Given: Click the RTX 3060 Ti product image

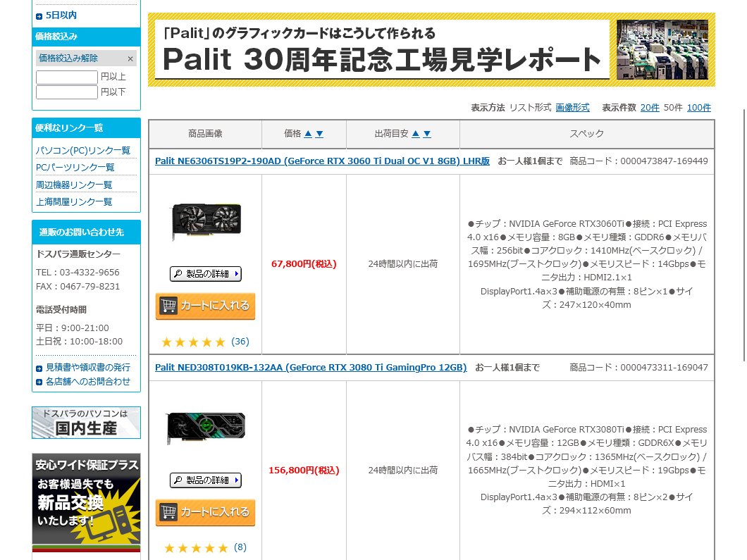Looking at the screenshot, I should (206, 221).
